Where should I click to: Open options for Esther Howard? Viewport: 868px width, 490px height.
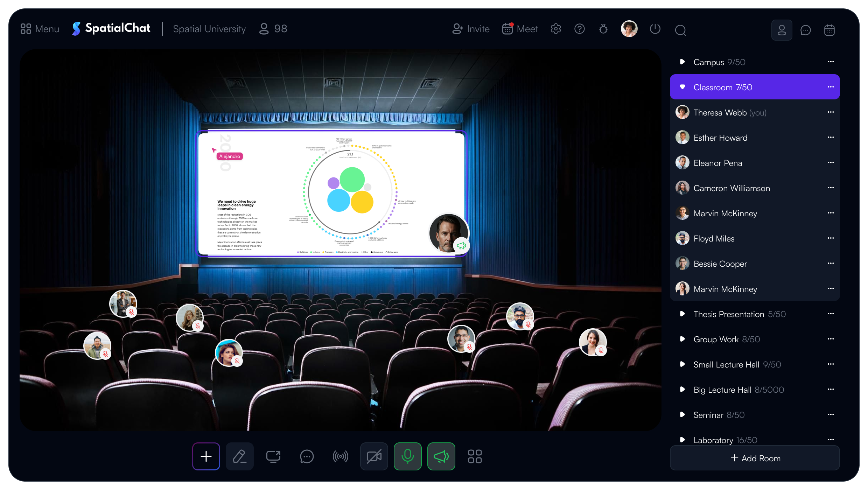(831, 137)
